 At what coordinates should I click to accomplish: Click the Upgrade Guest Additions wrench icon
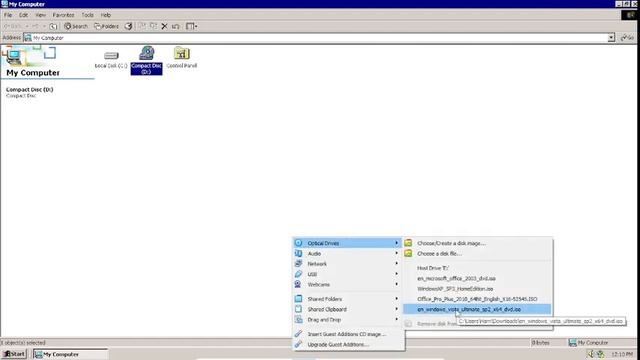point(298,344)
